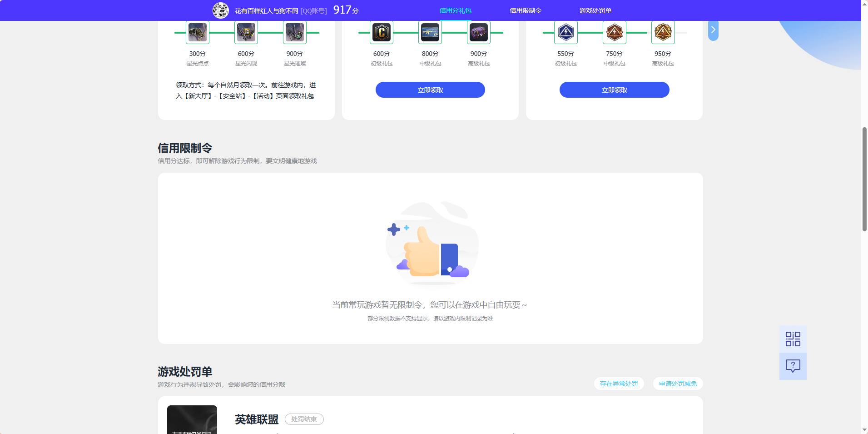Click the 当前常玩游戏暂无限制令 message
This screenshot has width=868, height=434.
[x=430, y=305]
